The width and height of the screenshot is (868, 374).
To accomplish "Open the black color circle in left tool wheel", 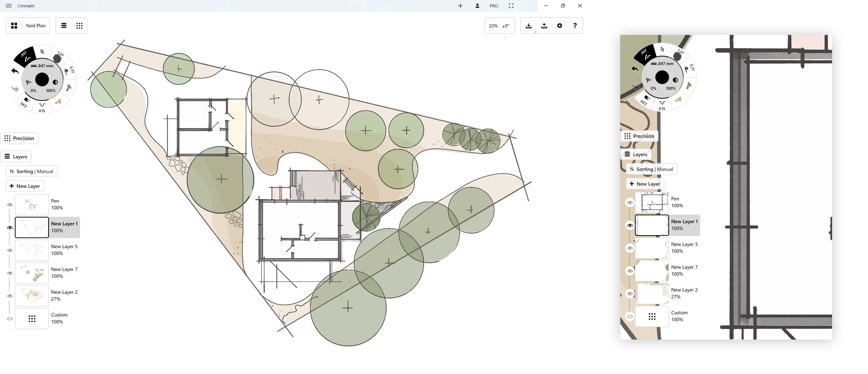I will click(42, 80).
